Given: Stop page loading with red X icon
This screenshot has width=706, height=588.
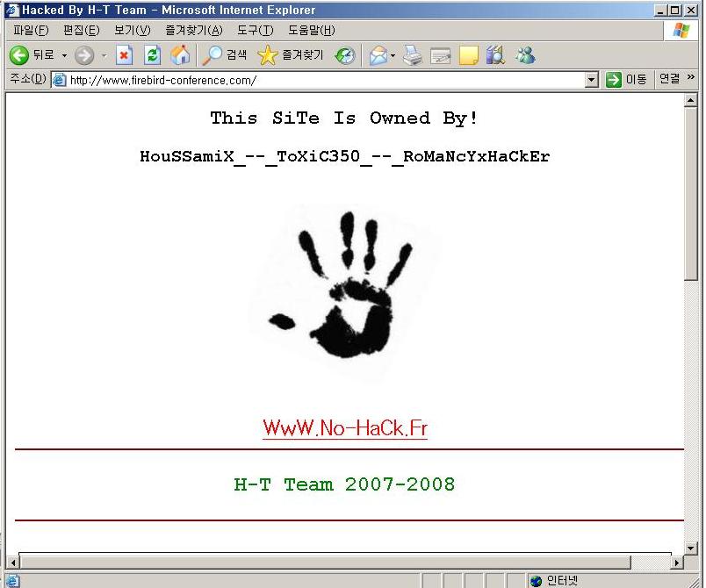Looking at the screenshot, I should click(125, 55).
